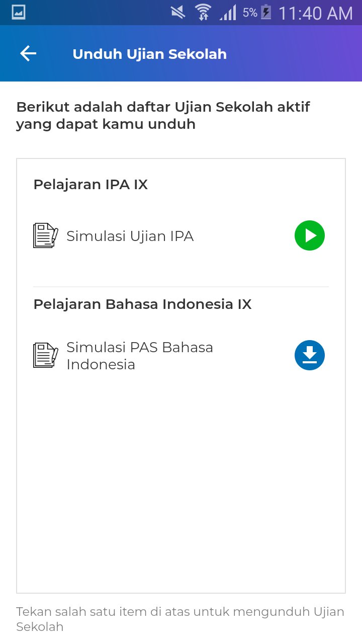Tap the back arrow in header

(x=28, y=54)
